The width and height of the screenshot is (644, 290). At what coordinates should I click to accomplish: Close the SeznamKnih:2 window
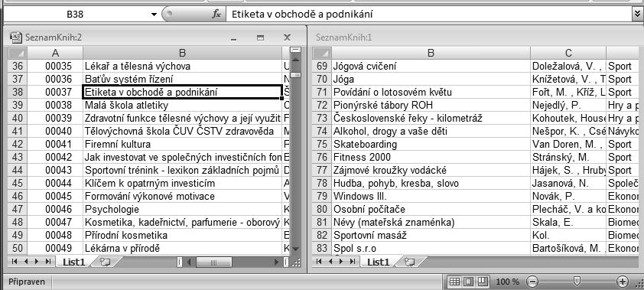pos(287,37)
